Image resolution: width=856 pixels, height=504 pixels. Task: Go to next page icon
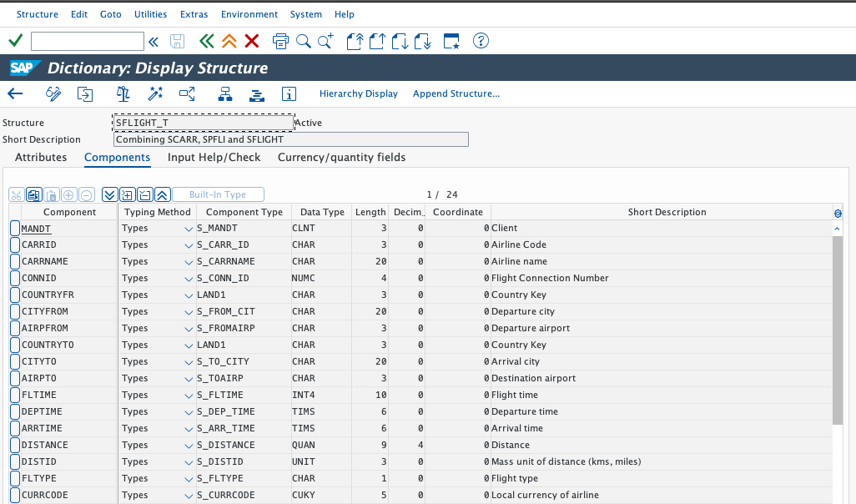[x=400, y=41]
